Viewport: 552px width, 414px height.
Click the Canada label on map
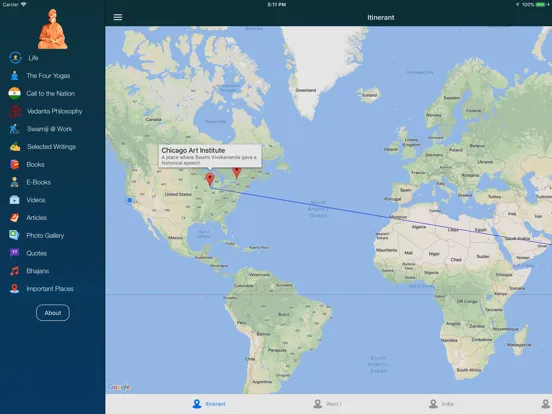153,119
